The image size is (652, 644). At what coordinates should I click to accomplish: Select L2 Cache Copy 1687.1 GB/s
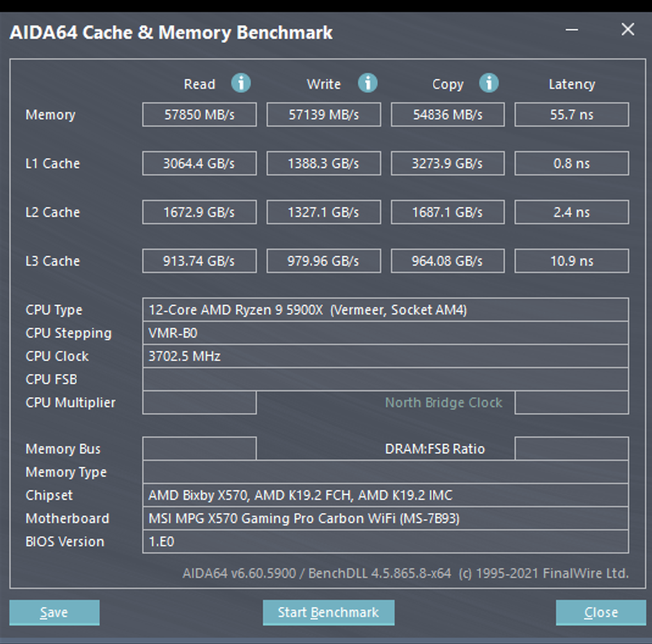tap(447, 212)
